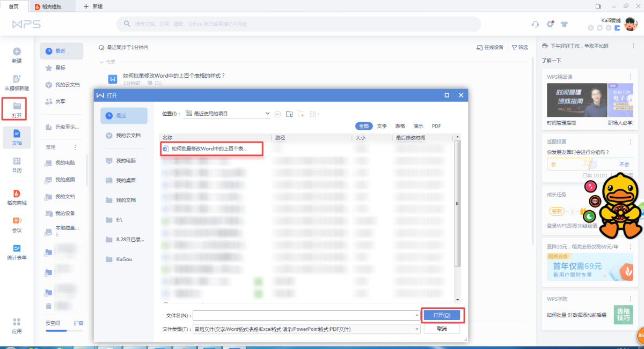Click the go up one folder icon
The image size is (644, 349).
pyautogui.click(x=289, y=114)
